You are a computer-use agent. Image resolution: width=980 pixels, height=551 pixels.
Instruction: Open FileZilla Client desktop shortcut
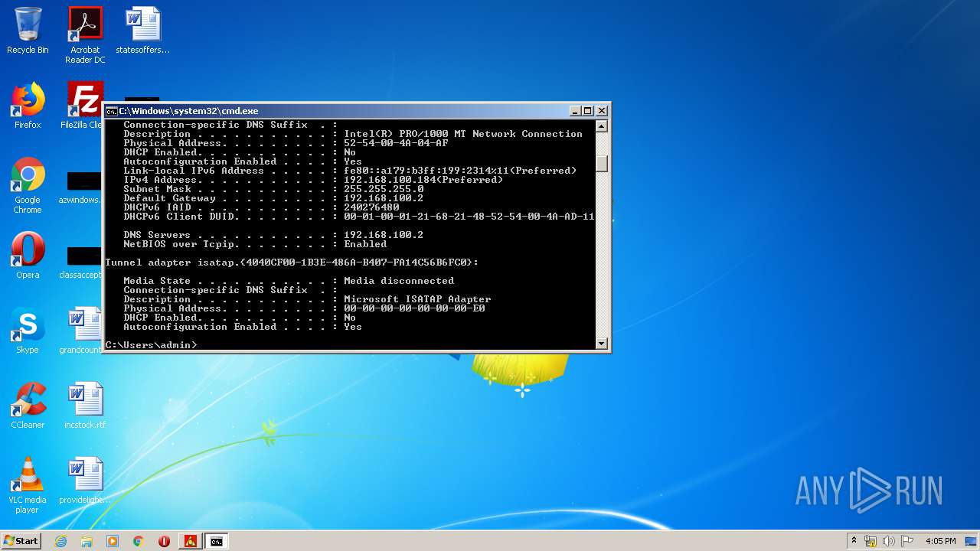81,106
